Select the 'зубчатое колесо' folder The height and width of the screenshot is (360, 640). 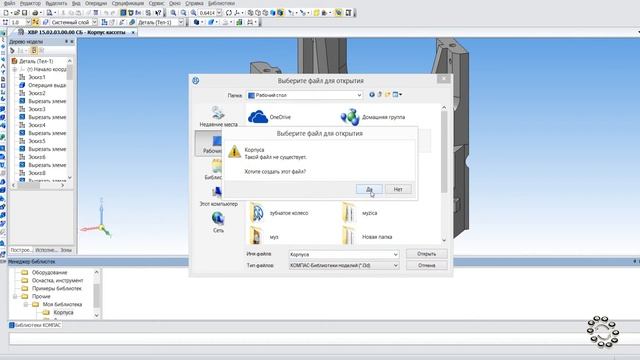click(x=280, y=213)
